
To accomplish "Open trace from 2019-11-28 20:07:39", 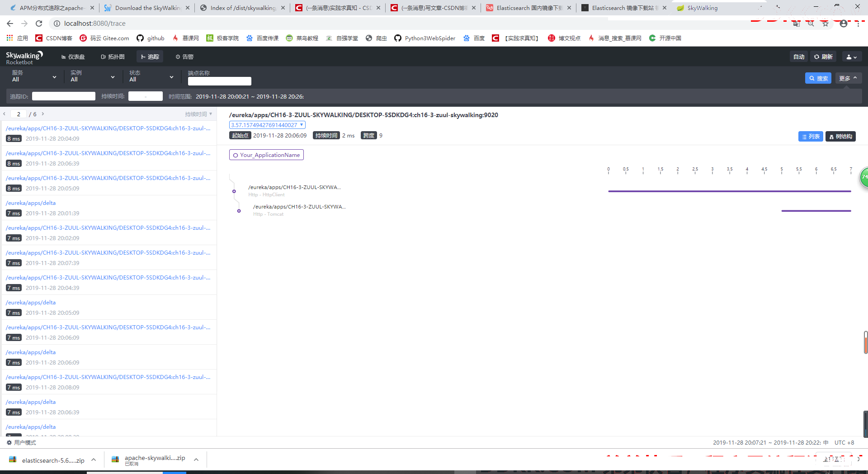I will tap(108, 257).
